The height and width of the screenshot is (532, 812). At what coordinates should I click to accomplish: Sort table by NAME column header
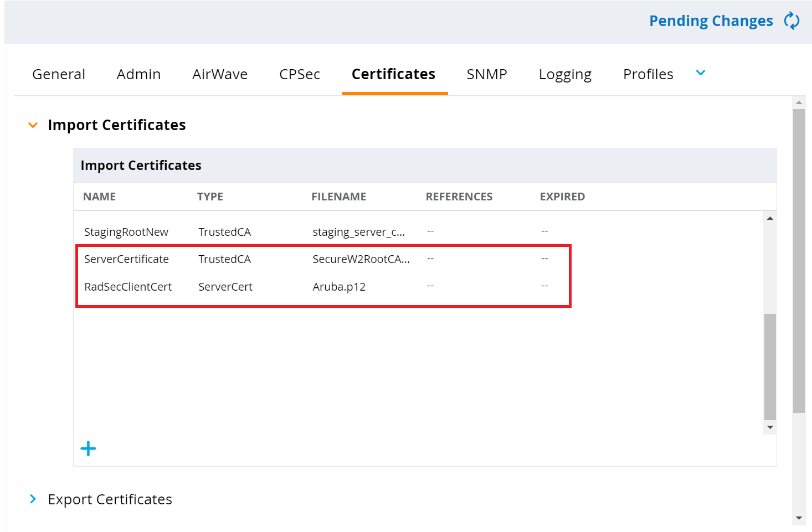[100, 197]
